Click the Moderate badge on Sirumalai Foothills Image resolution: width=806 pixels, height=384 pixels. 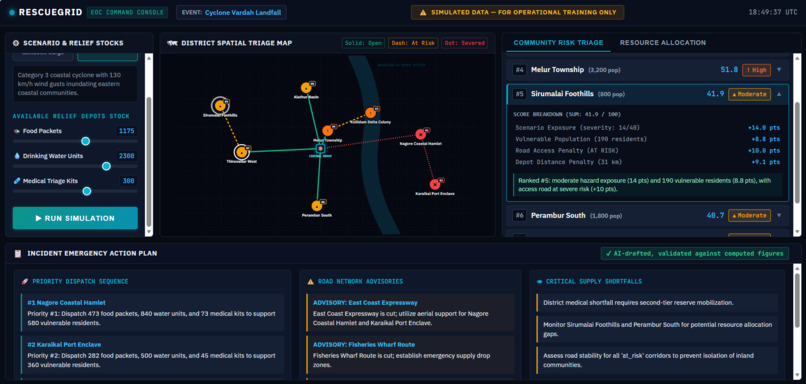pos(749,94)
